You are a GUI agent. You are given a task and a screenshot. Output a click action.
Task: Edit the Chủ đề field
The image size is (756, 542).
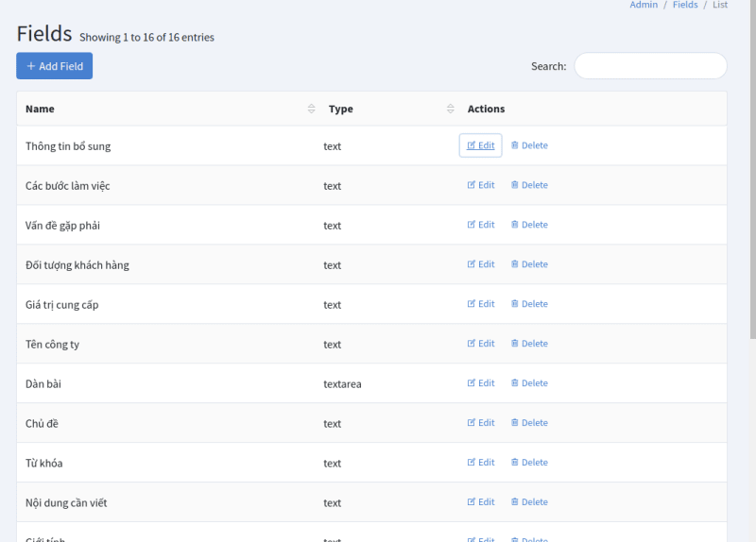(x=481, y=422)
